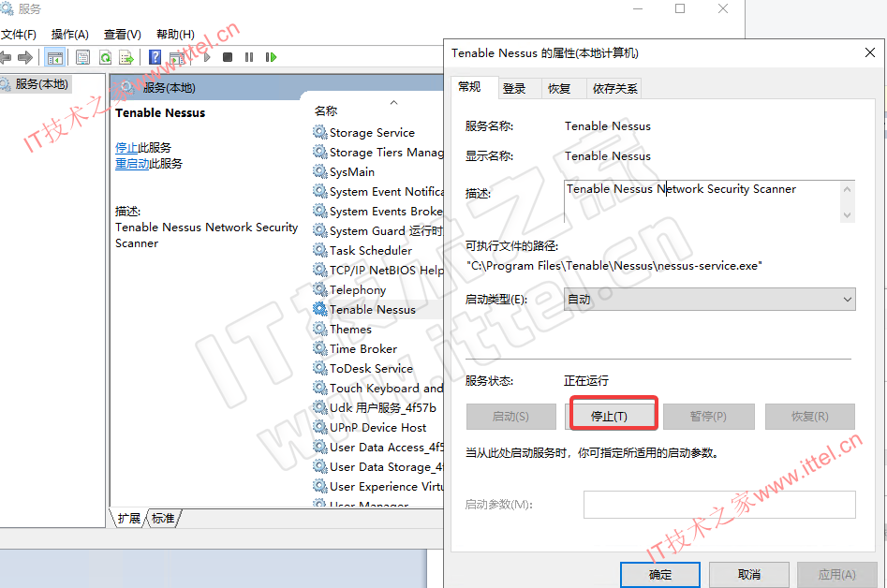Click the 取消 button
The image size is (887, 588).
pos(749,575)
